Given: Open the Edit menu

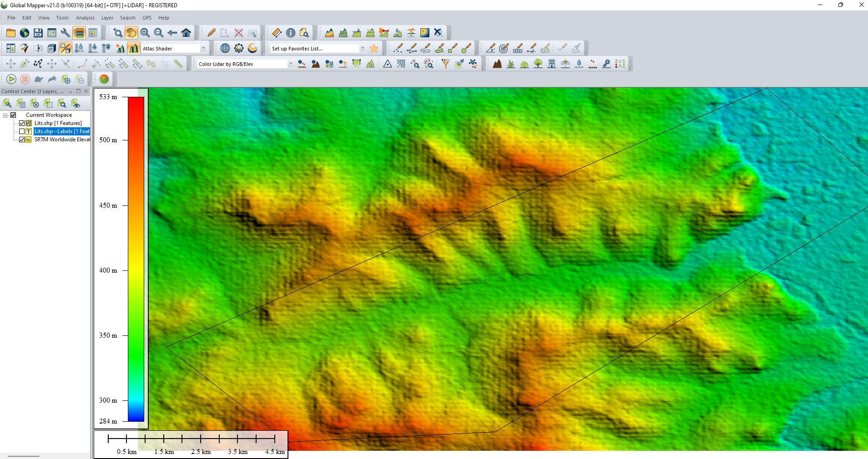Looking at the screenshot, I should tap(27, 18).
